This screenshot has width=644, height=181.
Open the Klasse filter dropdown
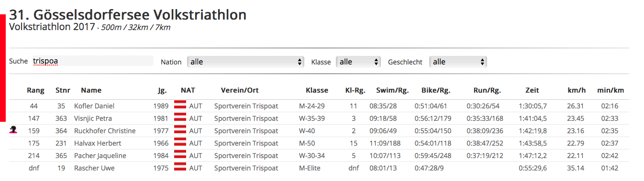click(358, 62)
